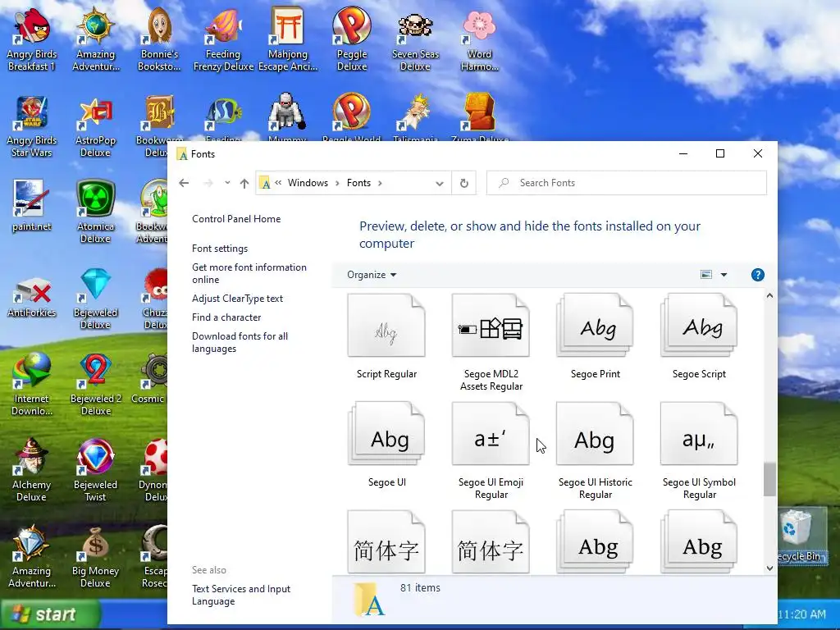Open Control Panel Home link
Screen dimensions: 840x630
(236, 219)
